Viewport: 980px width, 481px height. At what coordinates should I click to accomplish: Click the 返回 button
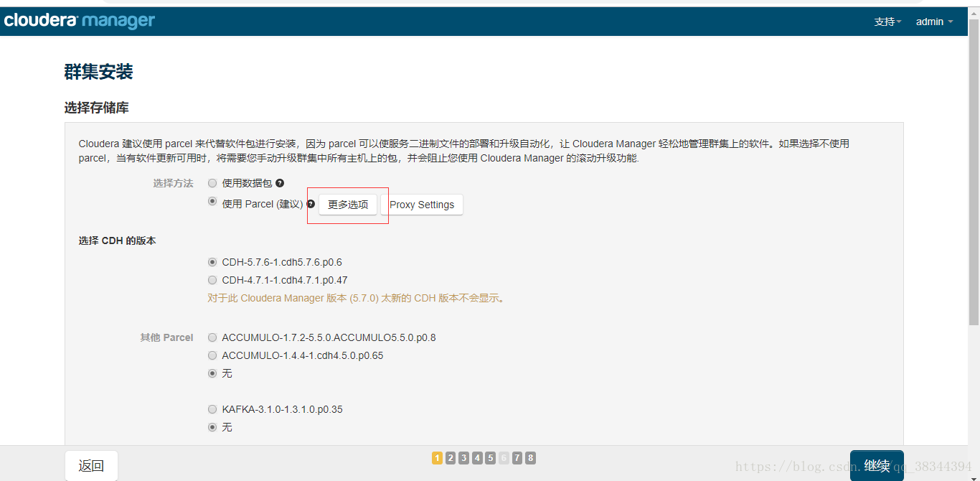(91, 466)
